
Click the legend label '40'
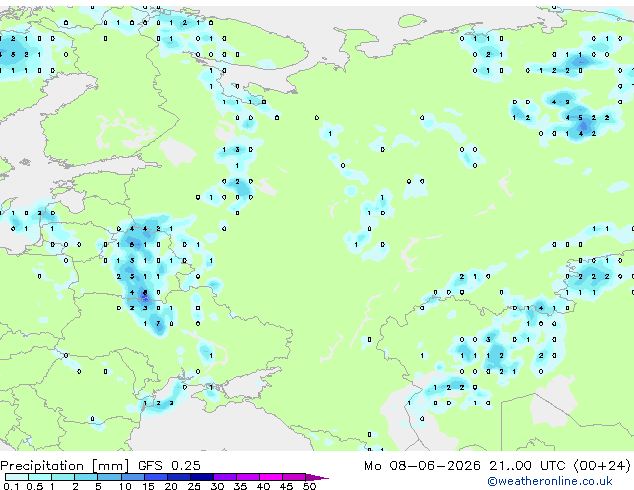263,486
